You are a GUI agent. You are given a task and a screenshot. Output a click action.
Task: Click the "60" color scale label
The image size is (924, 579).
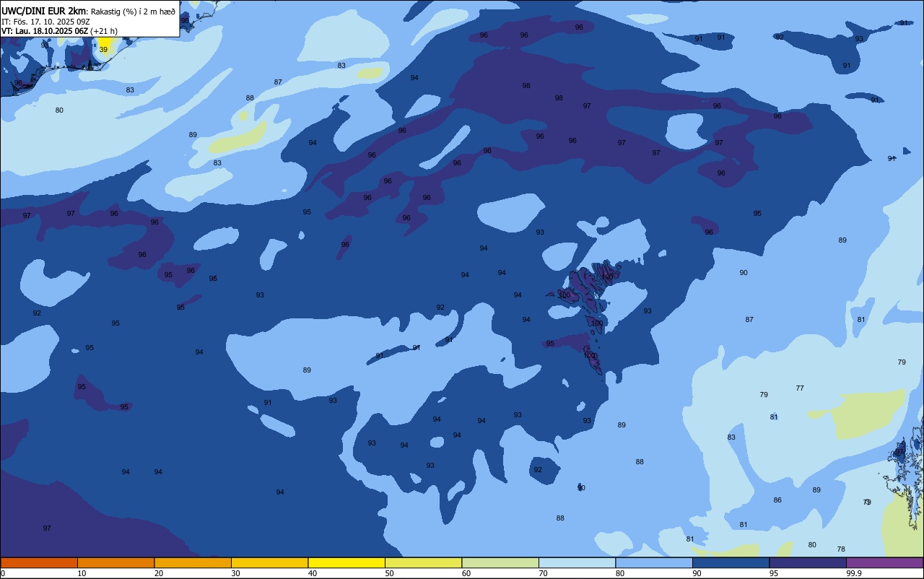point(466,573)
